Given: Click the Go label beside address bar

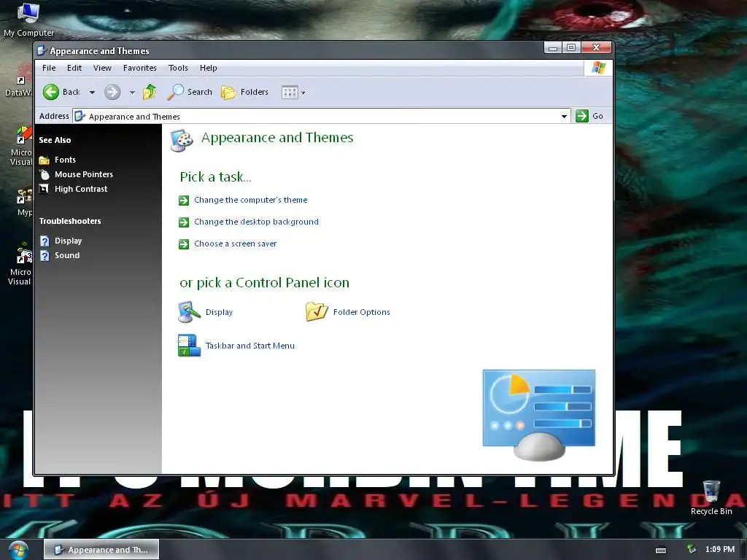Looking at the screenshot, I should pyautogui.click(x=598, y=116).
